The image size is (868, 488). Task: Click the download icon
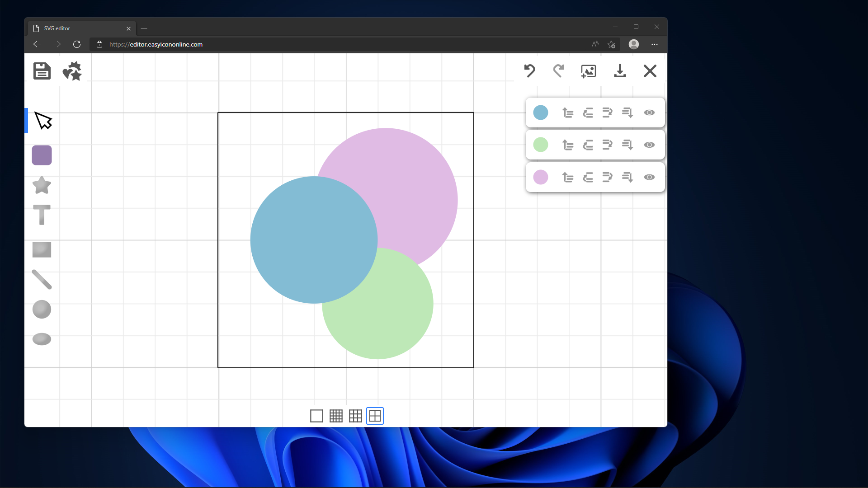pos(620,71)
